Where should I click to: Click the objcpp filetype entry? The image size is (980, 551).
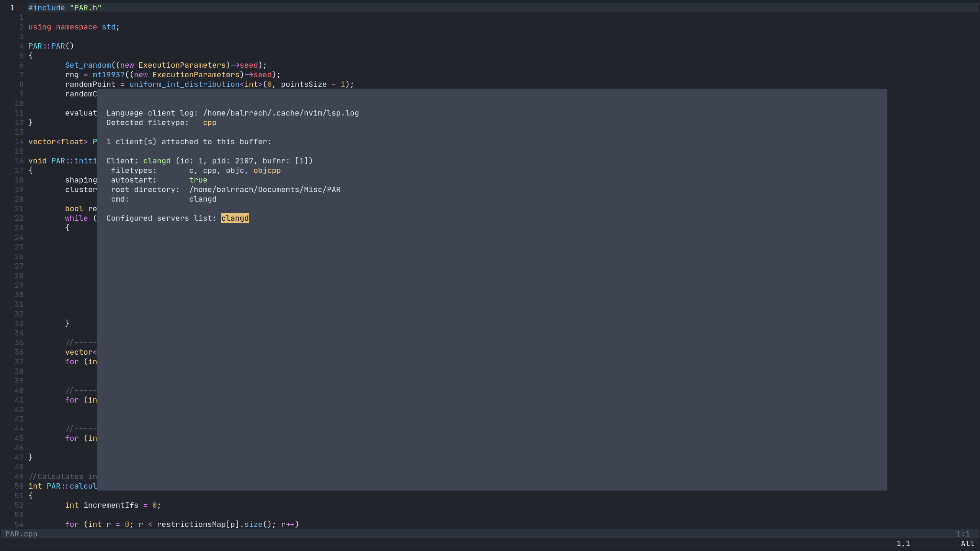[267, 170]
